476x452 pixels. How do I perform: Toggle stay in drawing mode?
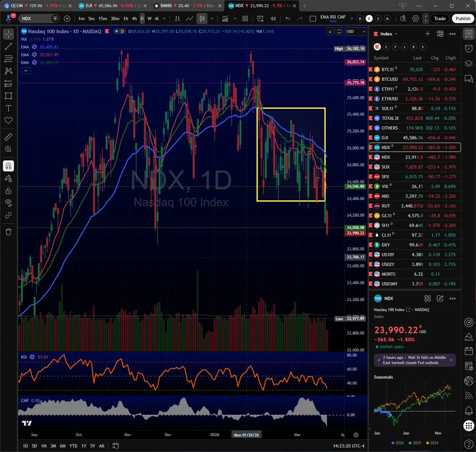[8, 179]
